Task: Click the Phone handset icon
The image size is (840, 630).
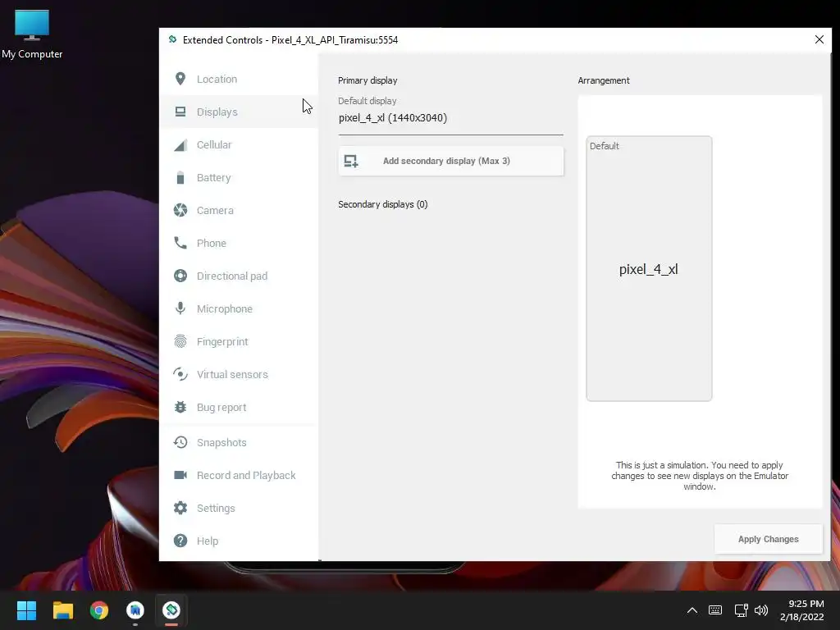Action: 180,243
